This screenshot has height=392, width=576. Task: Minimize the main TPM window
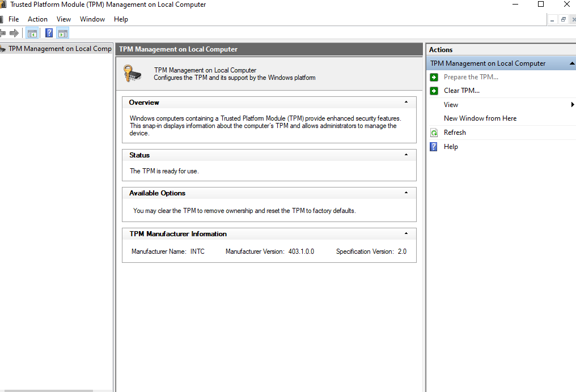tap(515, 5)
